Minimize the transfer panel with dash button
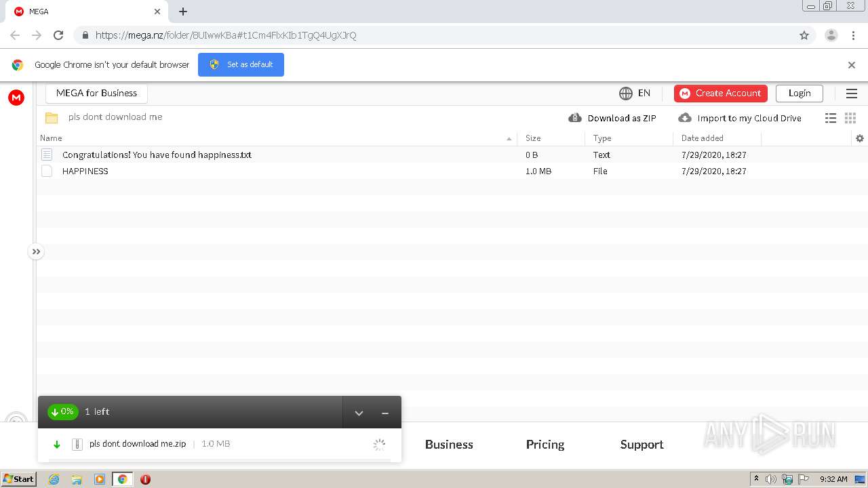Screen dimensions: 868x488 coord(385,413)
